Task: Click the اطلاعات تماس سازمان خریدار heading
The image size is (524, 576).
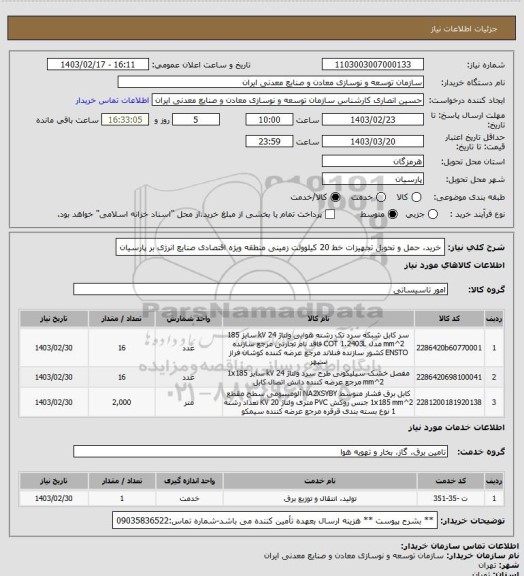Action: [459, 546]
